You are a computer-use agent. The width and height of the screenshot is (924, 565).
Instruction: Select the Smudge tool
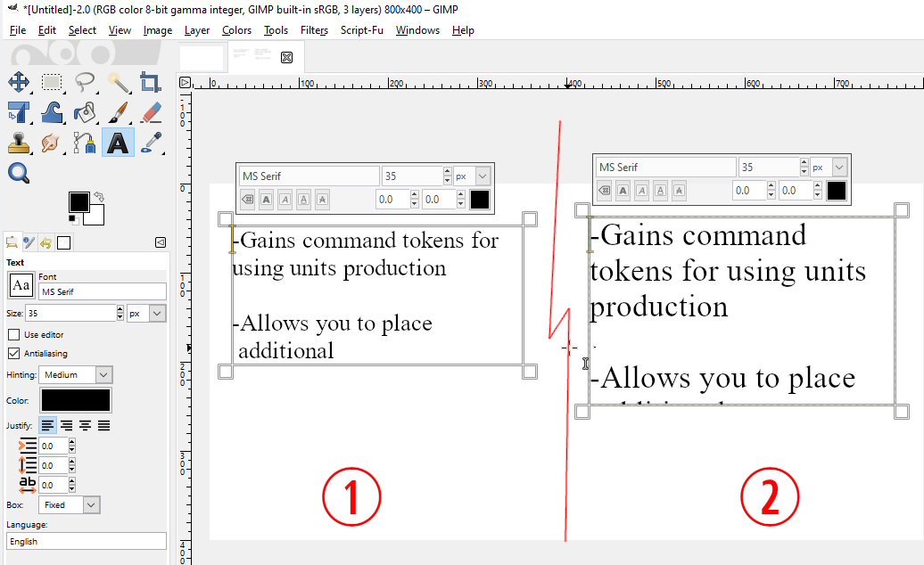tap(52, 143)
